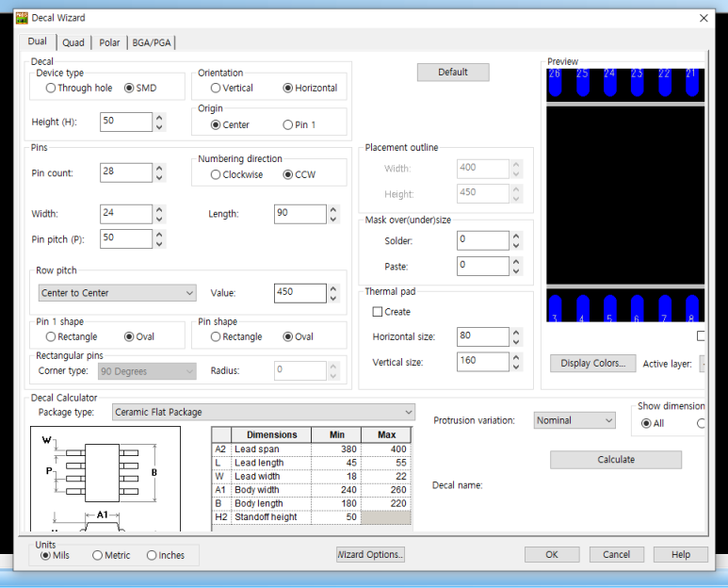This screenshot has height=588, width=728.
Task: Click the package diagram thumbnail
Action: (105, 479)
